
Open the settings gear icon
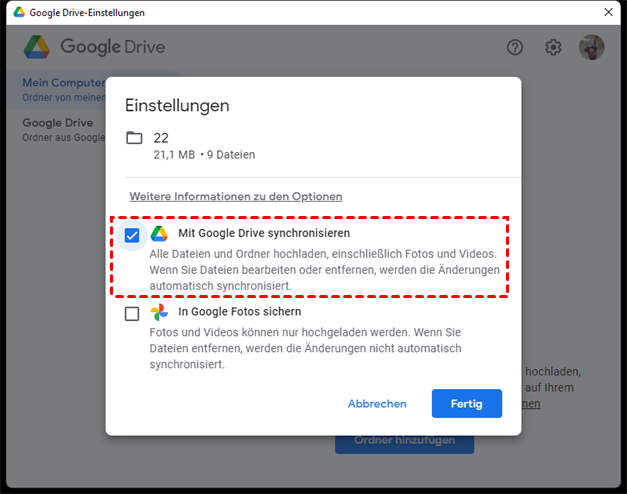coord(553,47)
